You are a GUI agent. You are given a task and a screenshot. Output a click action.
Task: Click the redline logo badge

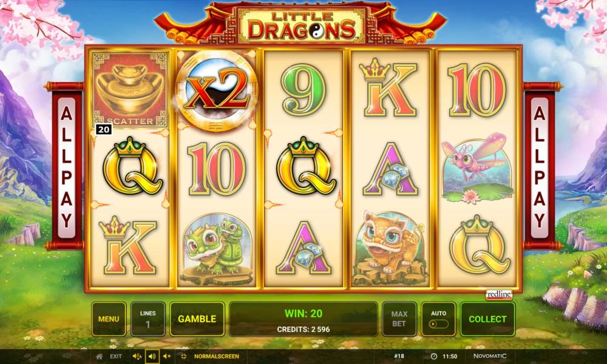point(499,294)
